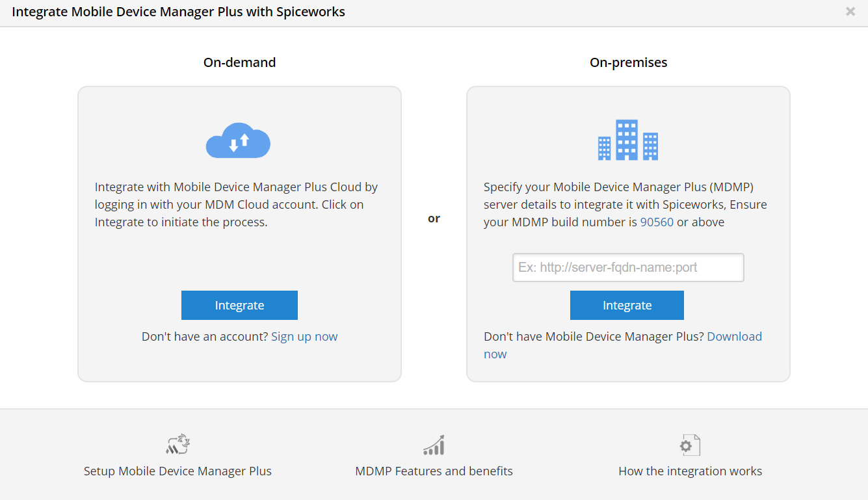Open the 90560 build number link

tap(657, 222)
